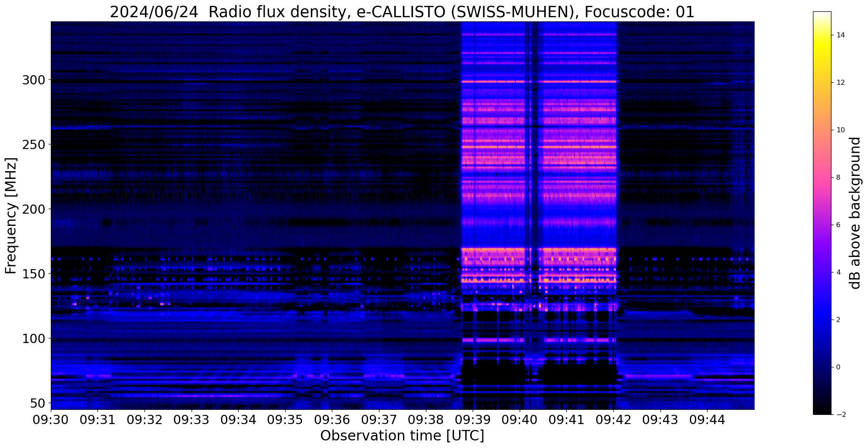Screen dimensions: 868x448
Task: Click the 0 colorbar tick label
Action: (x=839, y=367)
